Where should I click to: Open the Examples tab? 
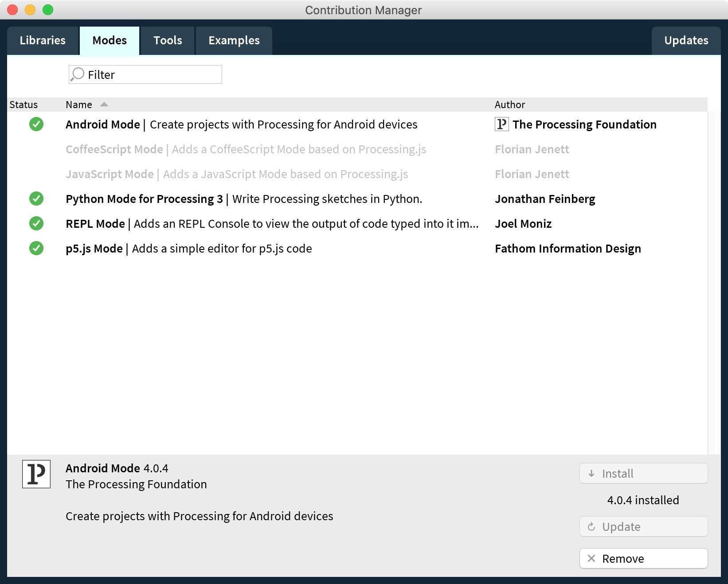tap(234, 41)
